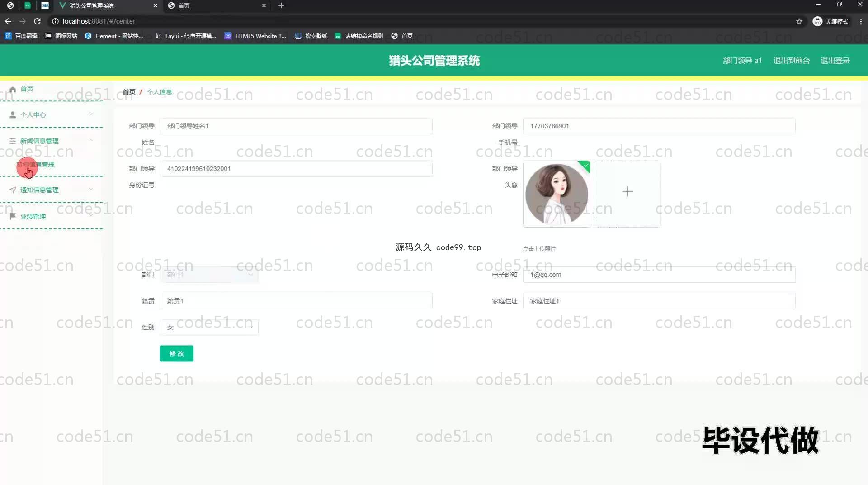Open the 首页 bookmark in the bookmarks bar

(402, 36)
